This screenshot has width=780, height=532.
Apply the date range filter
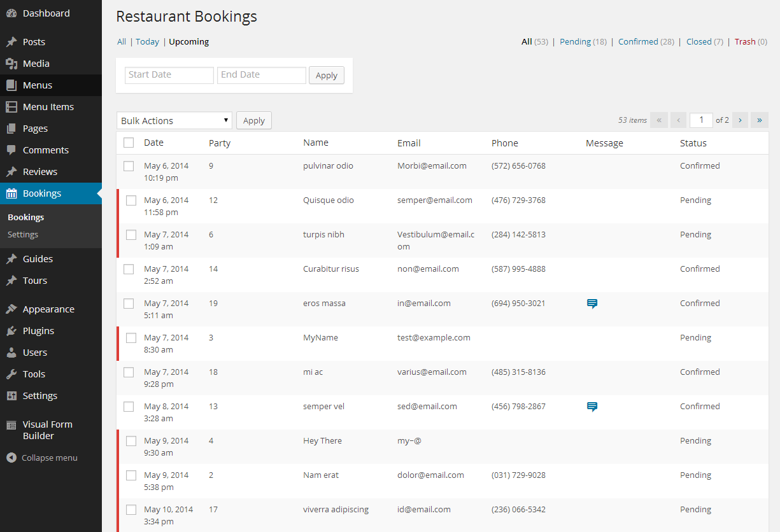(326, 75)
